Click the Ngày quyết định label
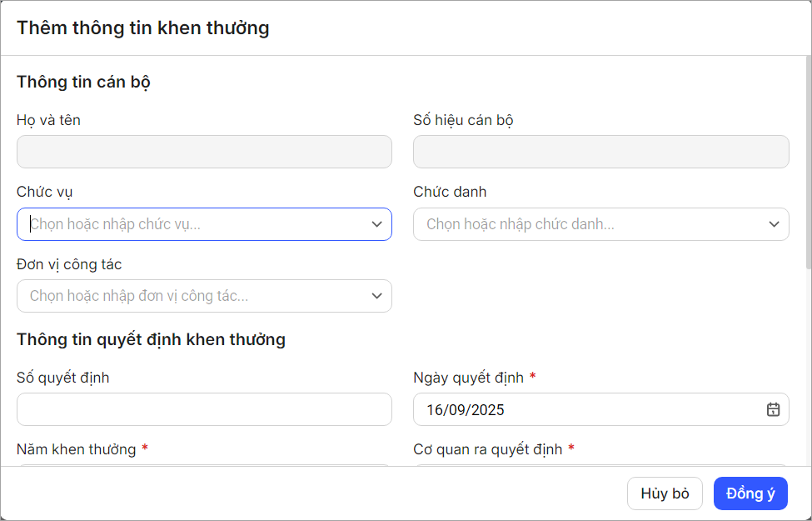Viewport: 812px width, 521px height. coord(468,378)
